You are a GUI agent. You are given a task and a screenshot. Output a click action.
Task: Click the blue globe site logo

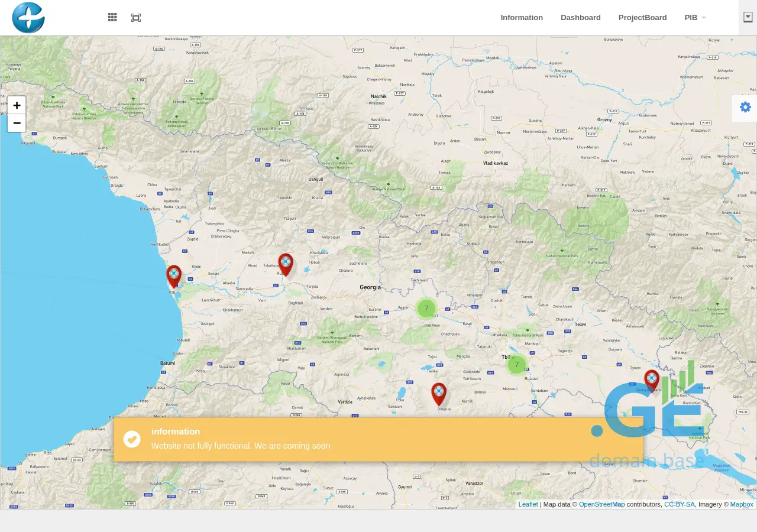pyautogui.click(x=28, y=18)
